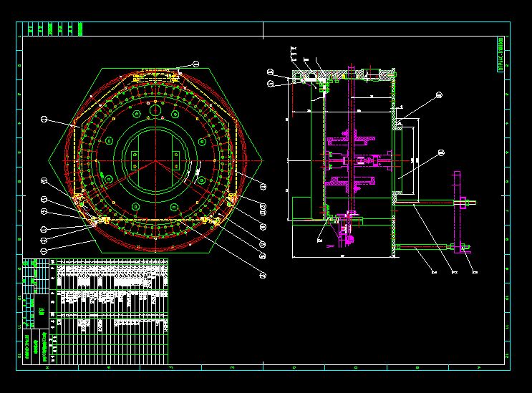
Task: Click the large bolt circle above the central hub
Action: click(x=155, y=110)
